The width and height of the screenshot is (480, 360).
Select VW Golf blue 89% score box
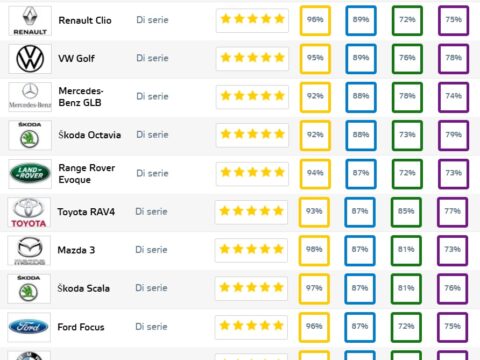pos(361,59)
